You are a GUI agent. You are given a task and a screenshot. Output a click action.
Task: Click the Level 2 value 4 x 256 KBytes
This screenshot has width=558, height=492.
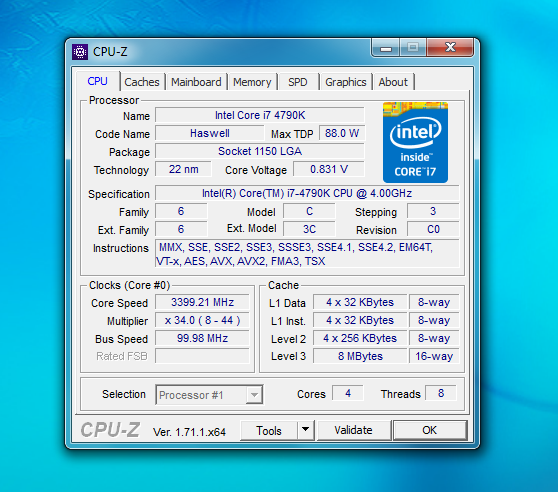tap(360, 338)
